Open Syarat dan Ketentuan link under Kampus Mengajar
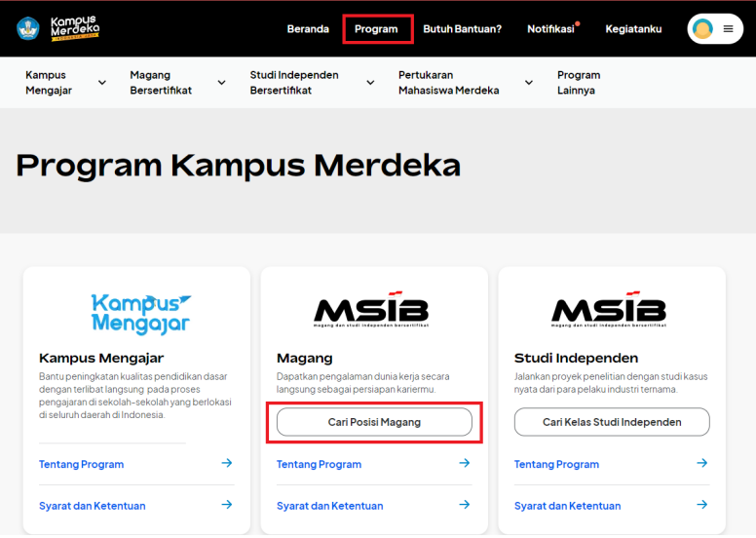This screenshot has height=538, width=756. point(93,506)
